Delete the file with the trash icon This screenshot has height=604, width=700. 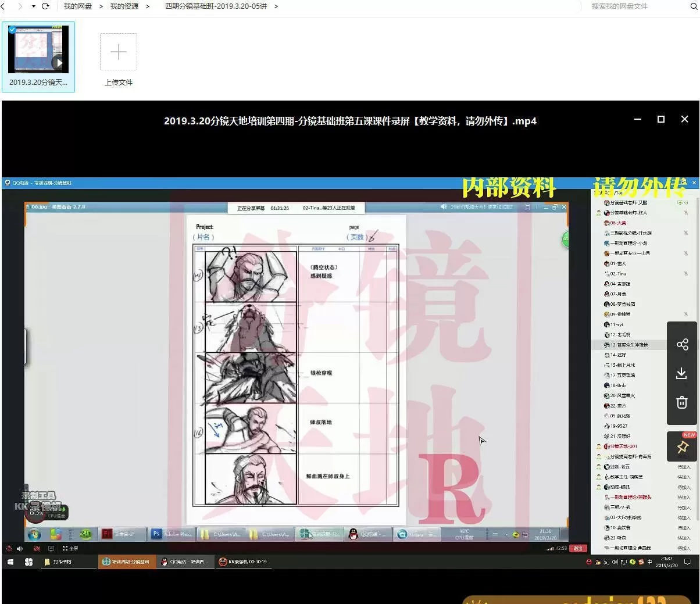[x=682, y=402]
